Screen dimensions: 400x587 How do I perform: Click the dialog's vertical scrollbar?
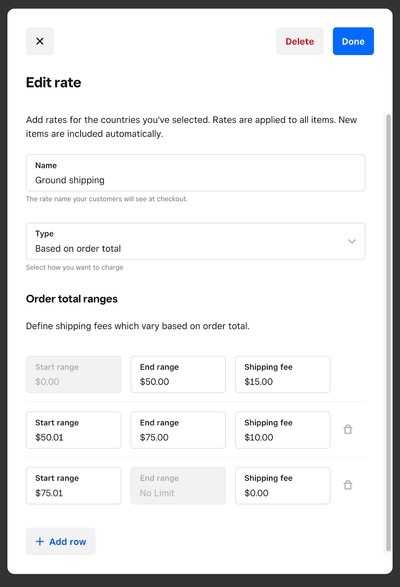pyautogui.click(x=388, y=333)
